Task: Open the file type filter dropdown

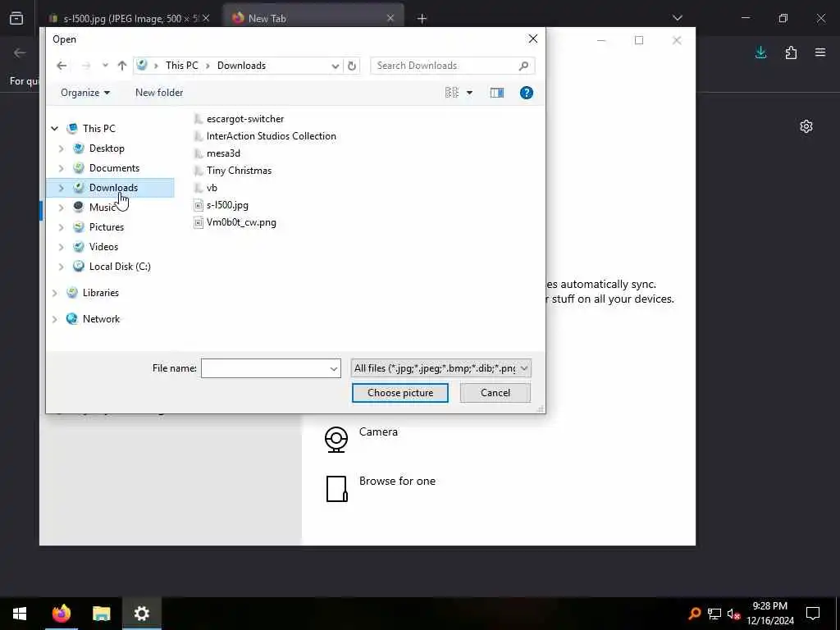Action: pos(441,368)
